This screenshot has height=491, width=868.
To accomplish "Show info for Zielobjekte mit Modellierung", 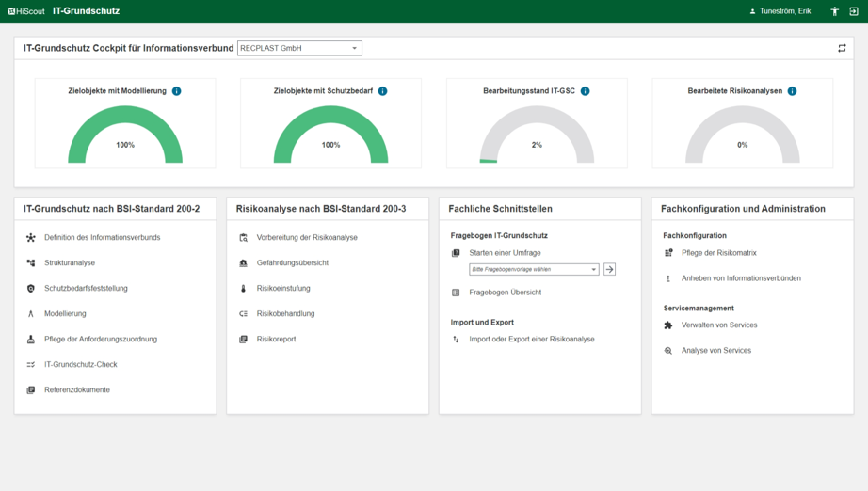I will (177, 91).
